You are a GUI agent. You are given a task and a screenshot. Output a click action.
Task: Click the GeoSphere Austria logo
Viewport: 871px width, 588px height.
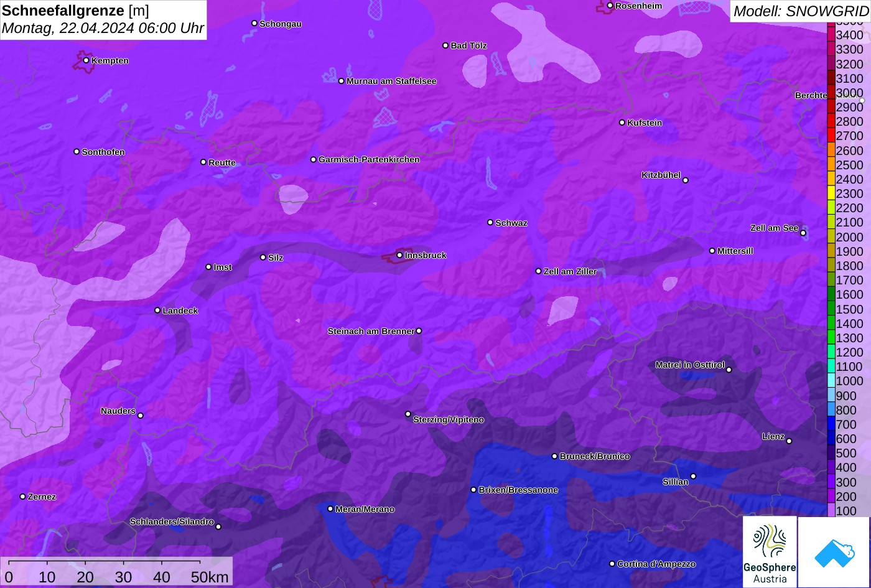770,552
